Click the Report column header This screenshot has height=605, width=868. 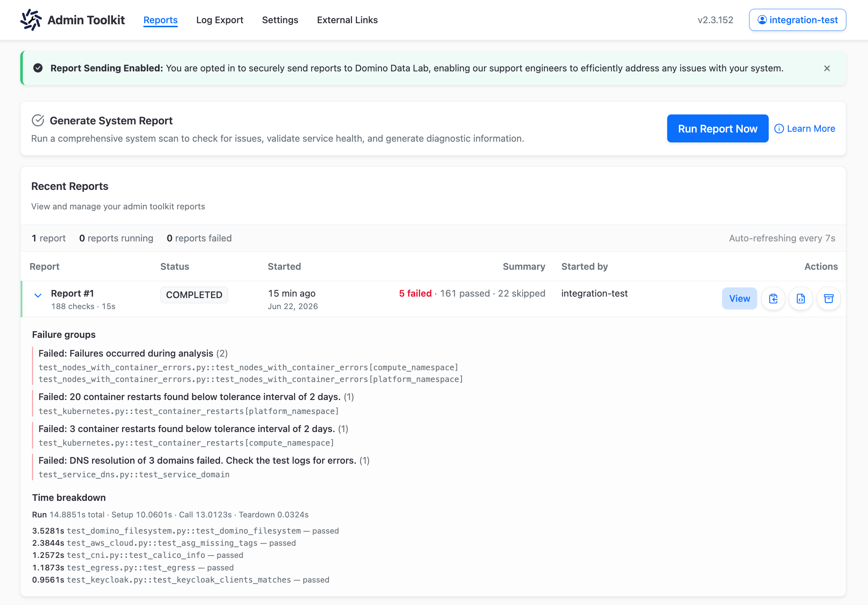44,266
